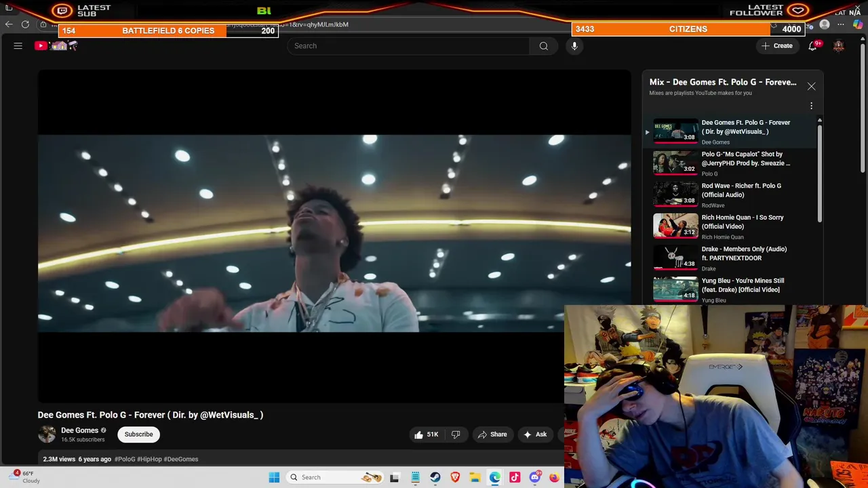Like the video (51K)
The image size is (868, 488).
pyautogui.click(x=427, y=434)
